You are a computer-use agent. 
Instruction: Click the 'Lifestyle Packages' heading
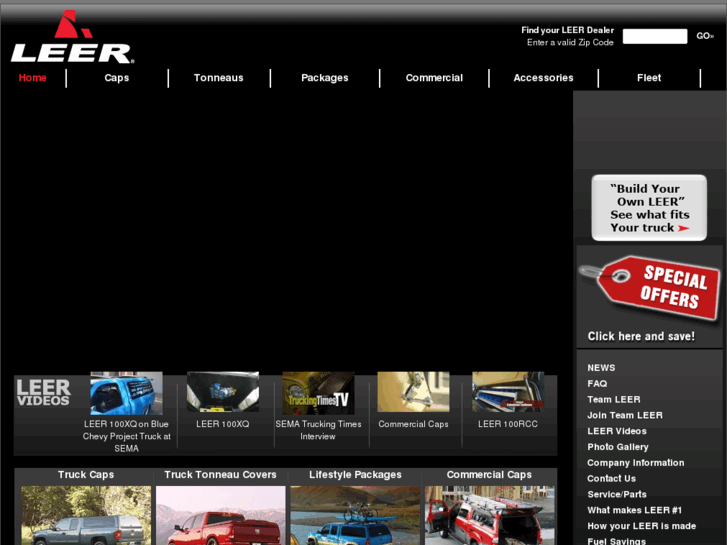355,474
